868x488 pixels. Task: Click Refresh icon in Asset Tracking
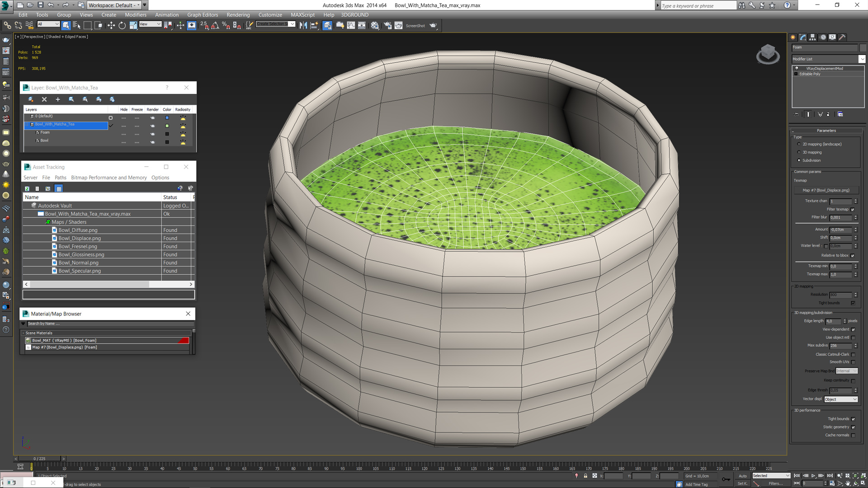click(x=27, y=188)
